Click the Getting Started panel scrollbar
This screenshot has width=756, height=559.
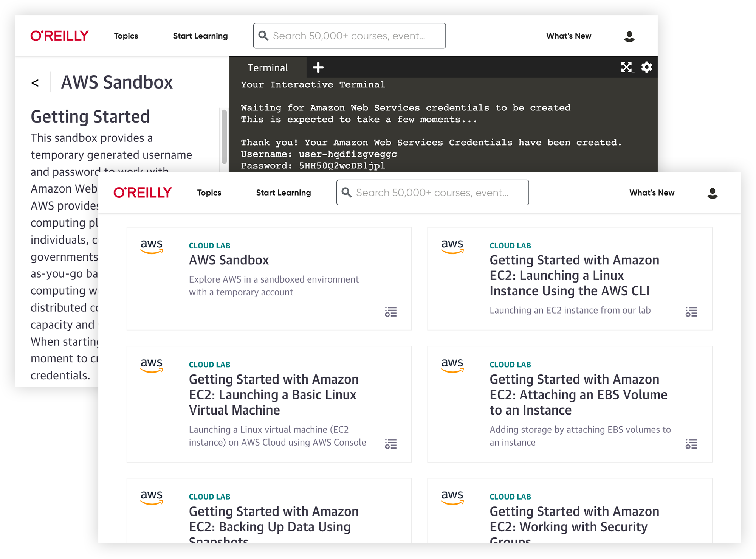[224, 137]
